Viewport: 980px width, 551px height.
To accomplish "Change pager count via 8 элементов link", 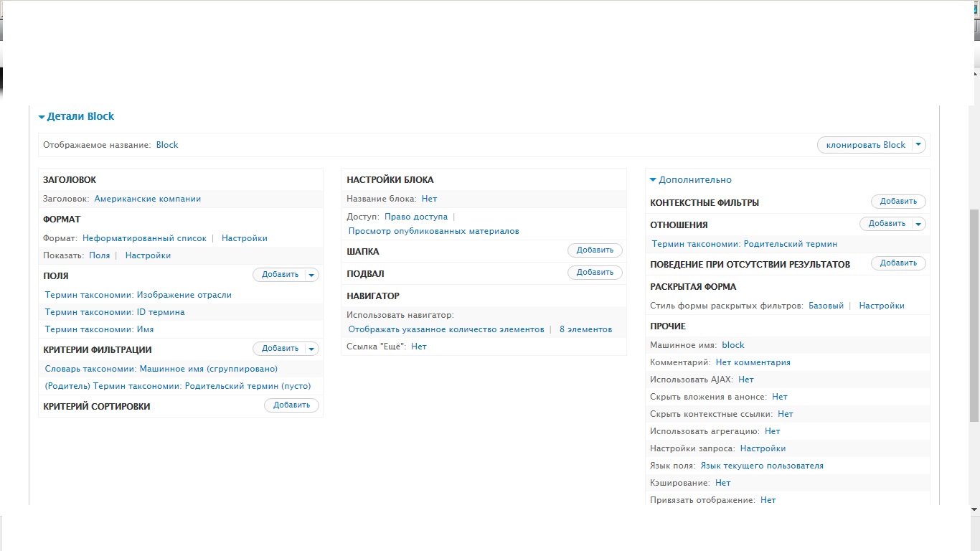I will click(585, 329).
